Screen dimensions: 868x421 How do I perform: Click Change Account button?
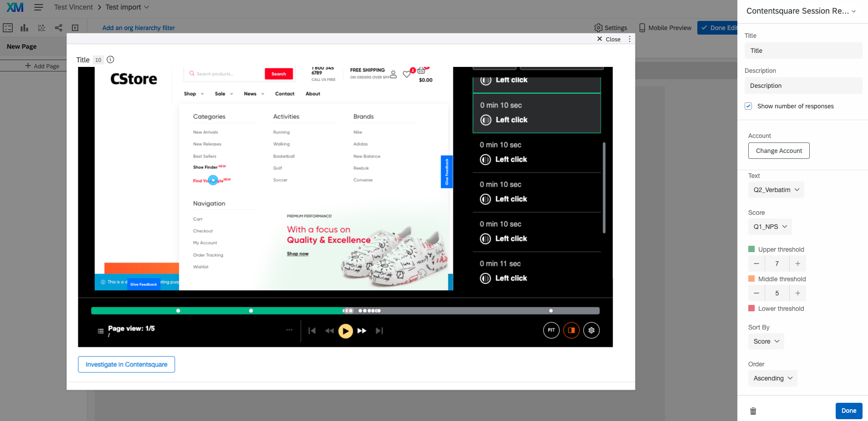779,151
